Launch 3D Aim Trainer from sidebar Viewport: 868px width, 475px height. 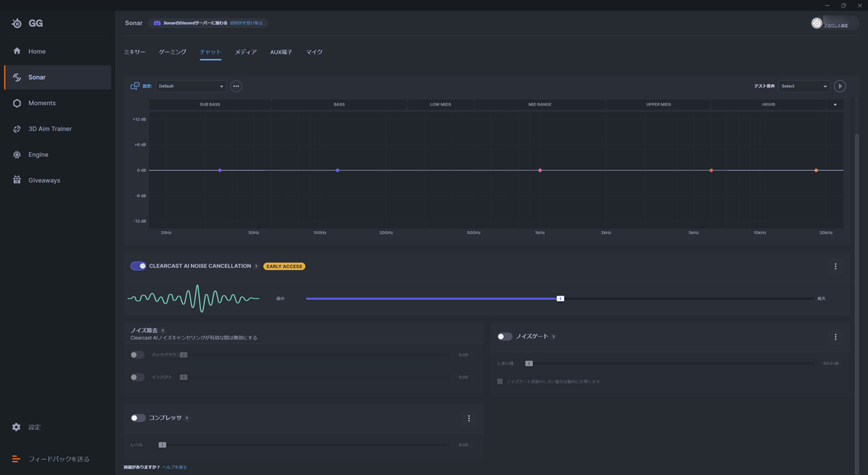pyautogui.click(x=57, y=129)
